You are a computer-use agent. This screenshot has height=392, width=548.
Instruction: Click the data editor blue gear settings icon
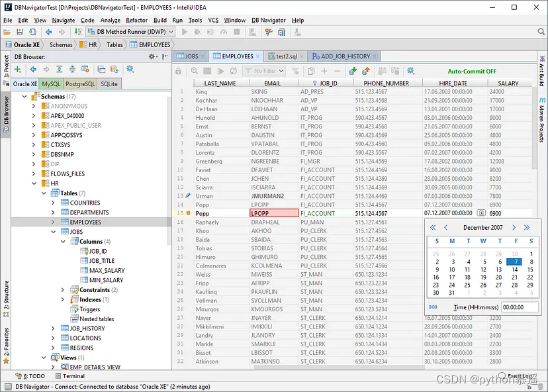click(410, 71)
